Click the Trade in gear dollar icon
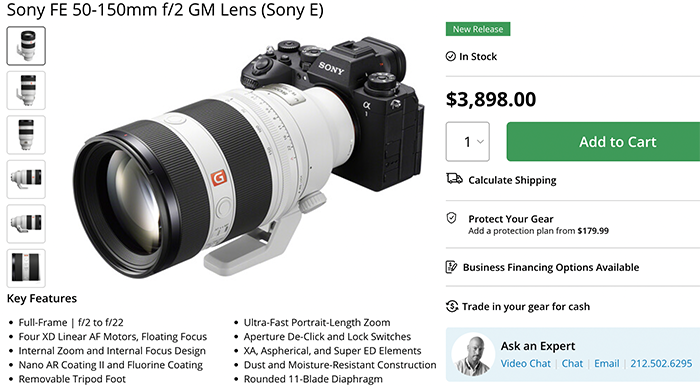This screenshot has width=700, height=386. [x=452, y=306]
